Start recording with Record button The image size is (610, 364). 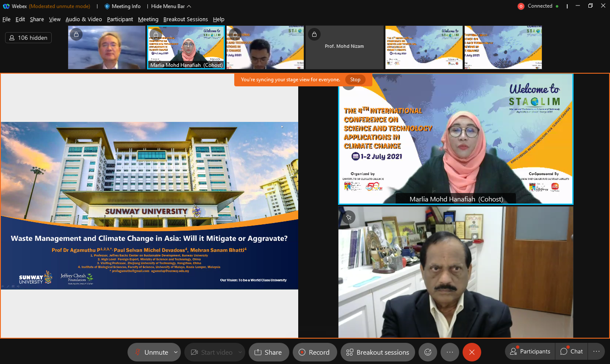(314, 352)
